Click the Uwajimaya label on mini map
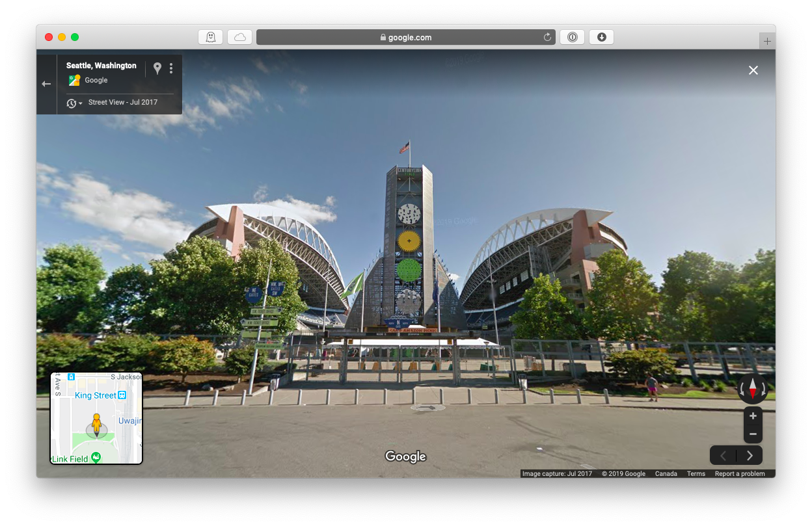The image size is (812, 526). [130, 421]
